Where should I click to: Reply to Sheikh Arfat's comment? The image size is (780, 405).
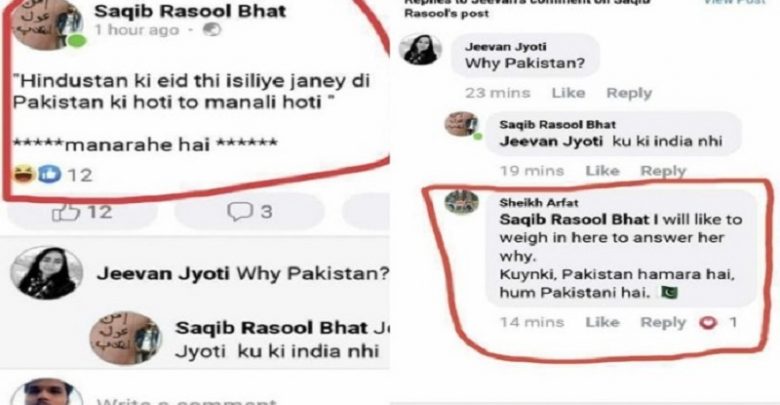pos(663,322)
